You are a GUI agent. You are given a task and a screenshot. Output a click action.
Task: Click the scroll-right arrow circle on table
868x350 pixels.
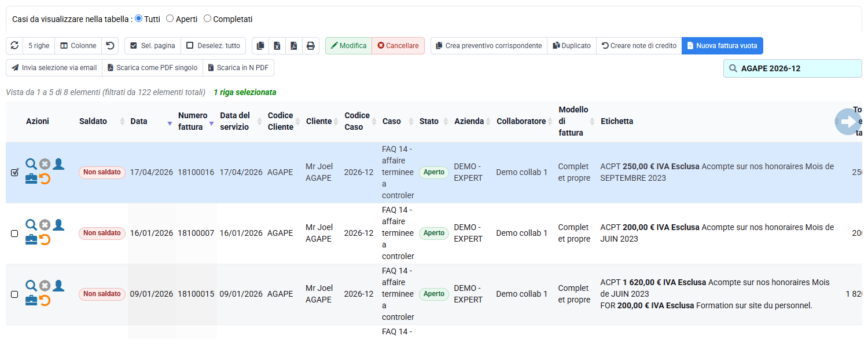pos(848,122)
